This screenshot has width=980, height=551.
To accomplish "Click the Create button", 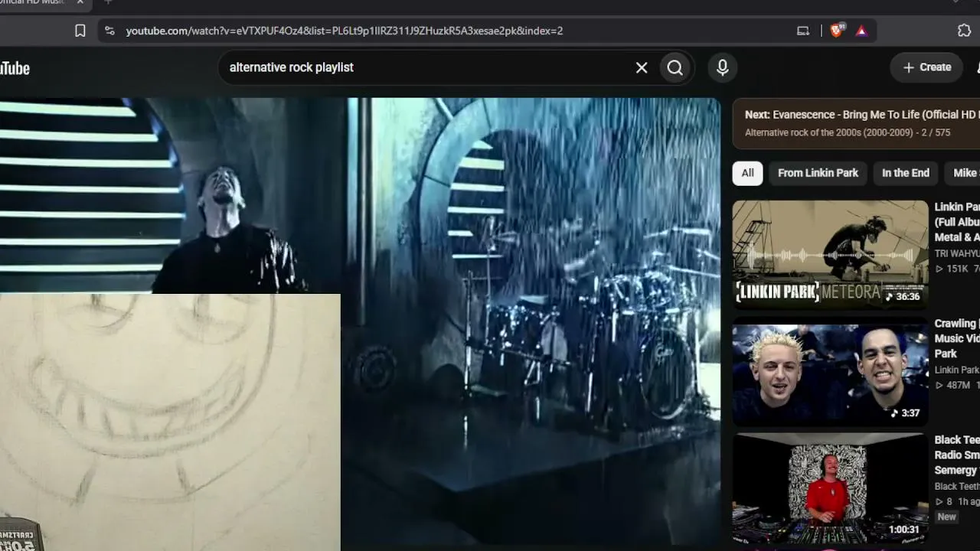I will (x=926, y=67).
